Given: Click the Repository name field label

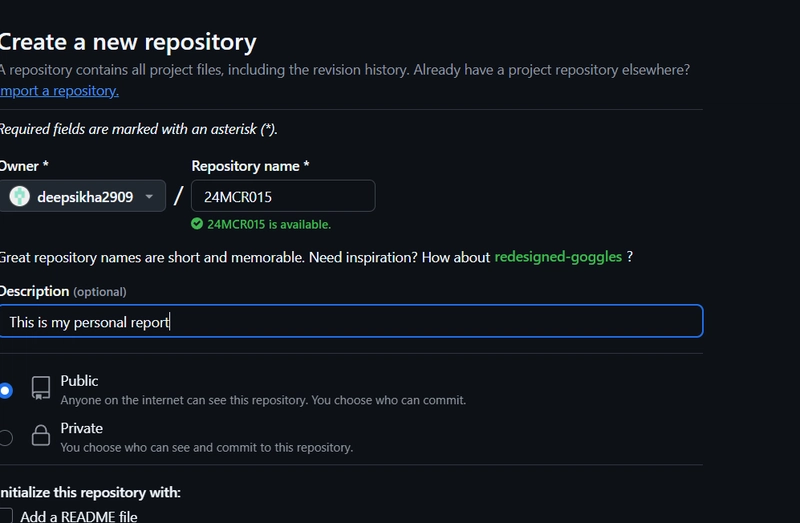Looking at the screenshot, I should click(x=250, y=166).
